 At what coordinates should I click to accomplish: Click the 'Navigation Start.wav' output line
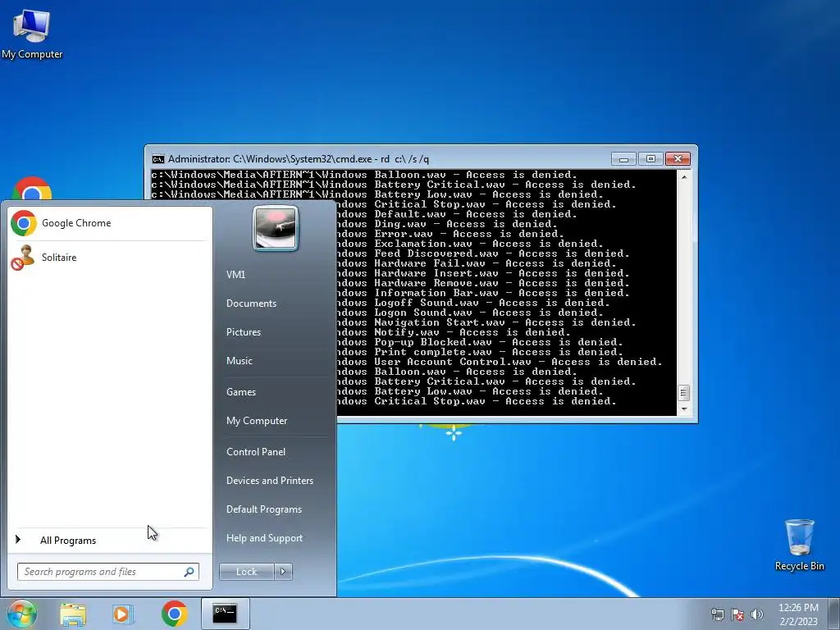click(486, 322)
